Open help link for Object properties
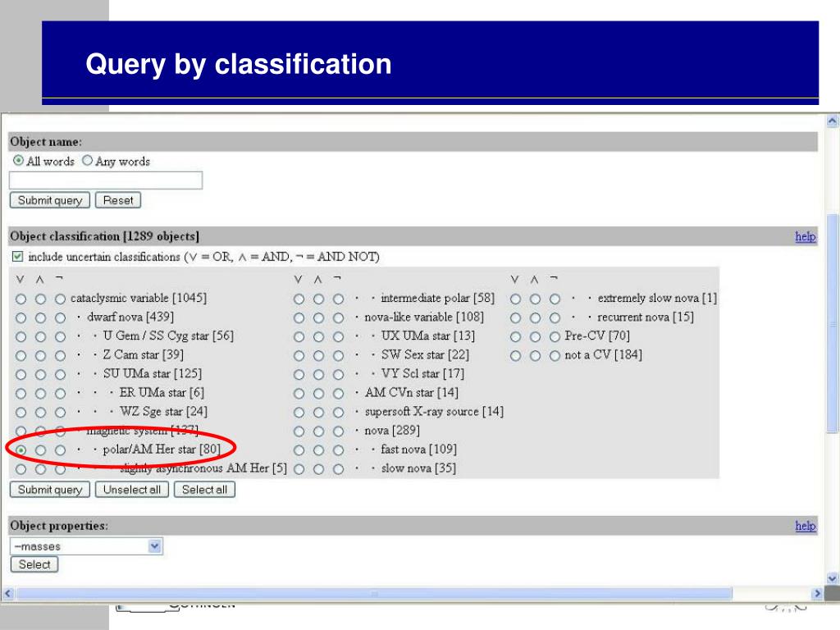The image size is (840, 630). (x=806, y=526)
